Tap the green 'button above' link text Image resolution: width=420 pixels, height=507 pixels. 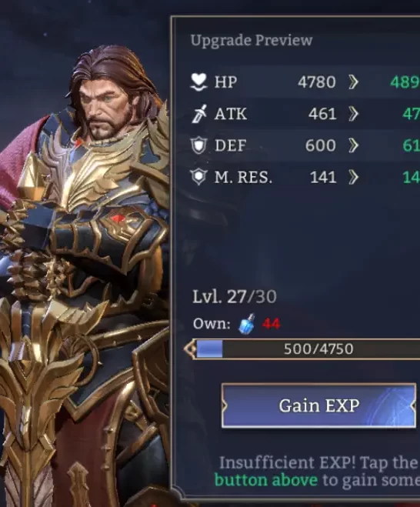click(266, 480)
